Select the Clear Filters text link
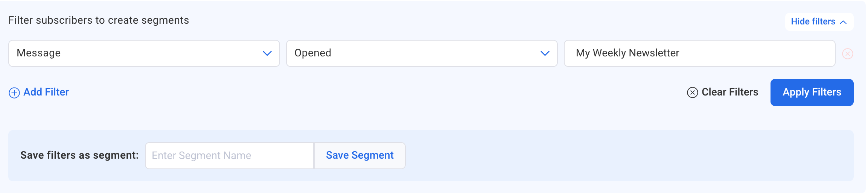The image size is (868, 194). 730,92
